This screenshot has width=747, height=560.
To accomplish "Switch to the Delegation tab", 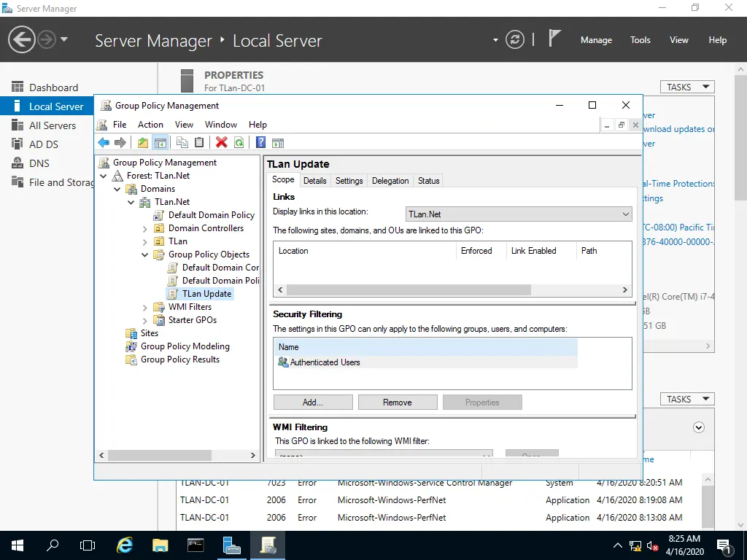I will point(390,181).
